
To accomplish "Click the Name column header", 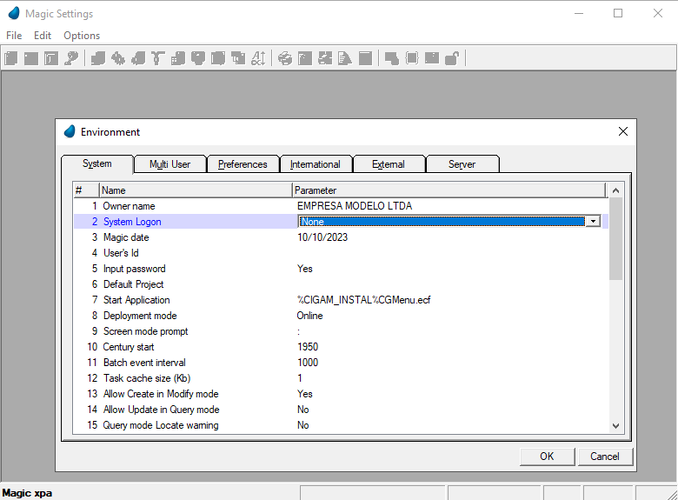I will click(195, 190).
